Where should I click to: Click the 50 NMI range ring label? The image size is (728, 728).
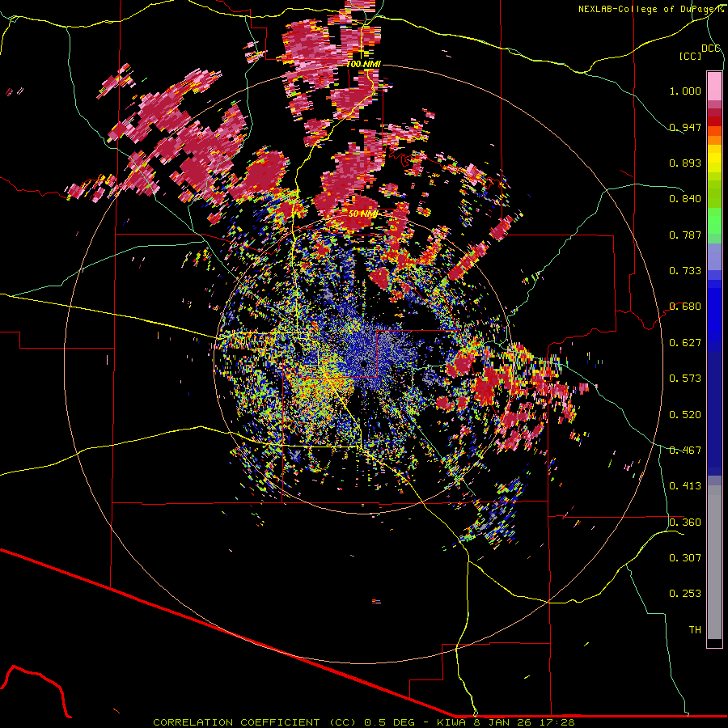(x=363, y=214)
